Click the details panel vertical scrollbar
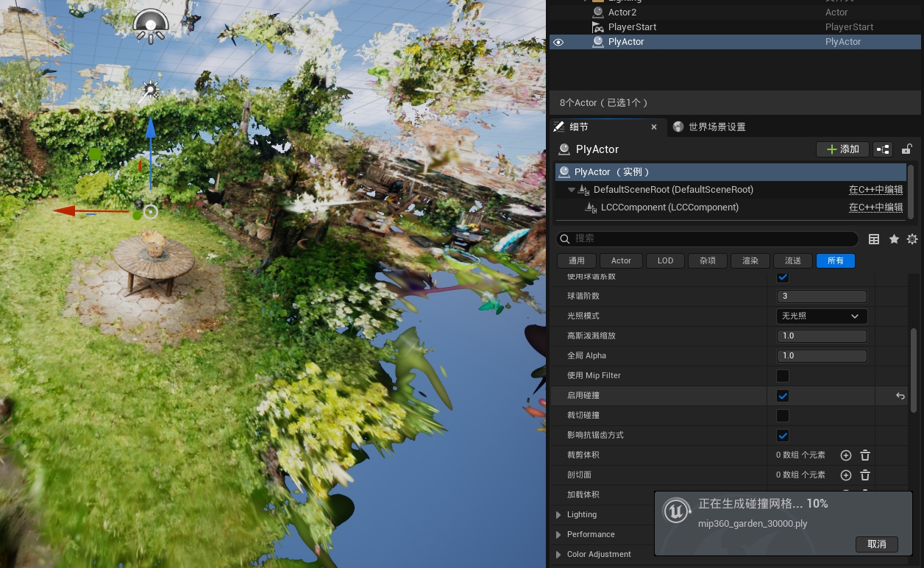The image size is (924, 568). (914, 370)
